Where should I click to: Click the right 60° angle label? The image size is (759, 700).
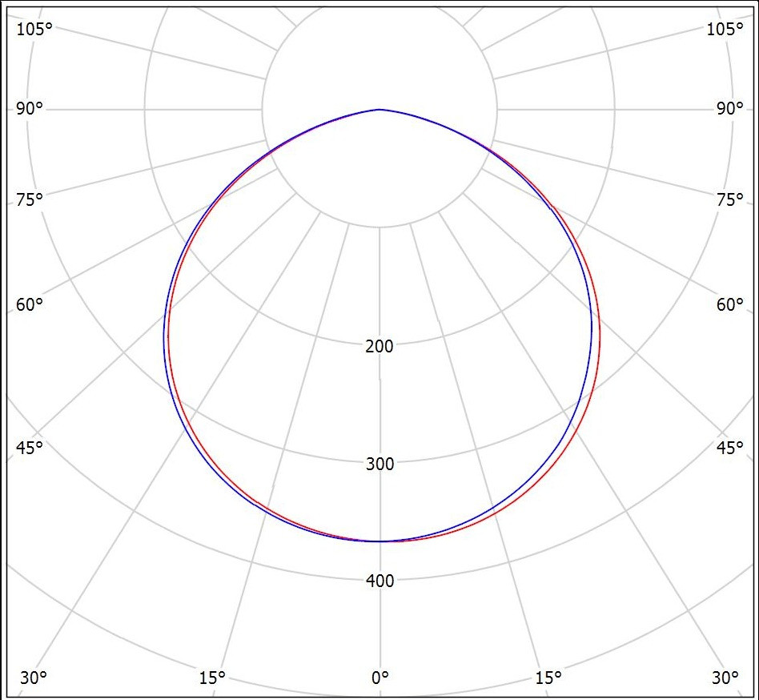[730, 304]
